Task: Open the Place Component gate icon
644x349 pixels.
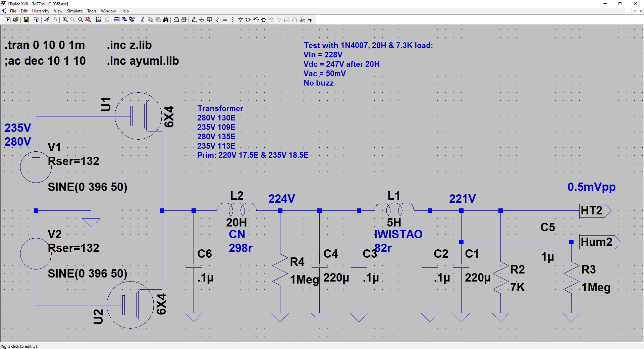Action: [248, 20]
